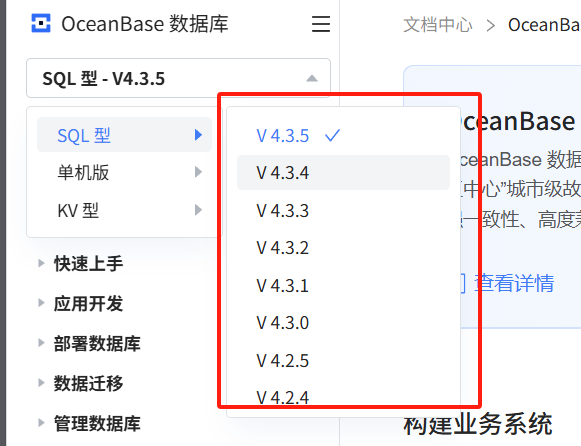Switch to version V 4.3.4
Screen dimensions: 581x446
(343, 173)
